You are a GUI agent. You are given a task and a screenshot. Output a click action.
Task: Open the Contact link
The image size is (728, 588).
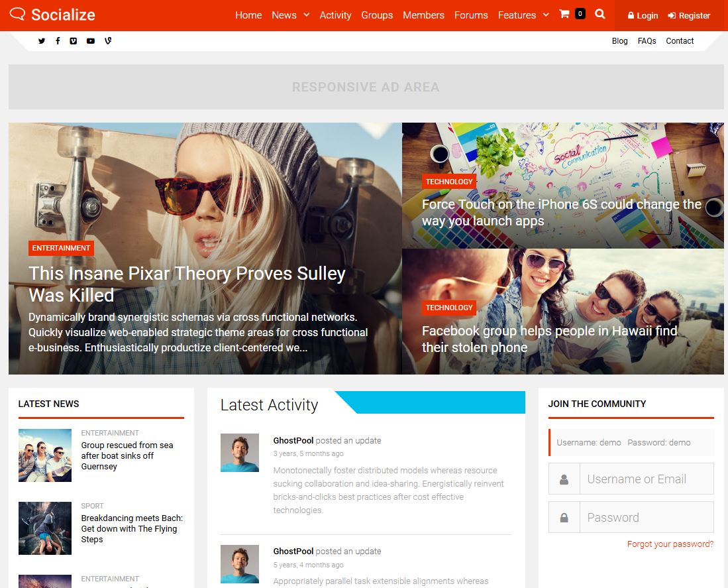pyautogui.click(x=680, y=41)
